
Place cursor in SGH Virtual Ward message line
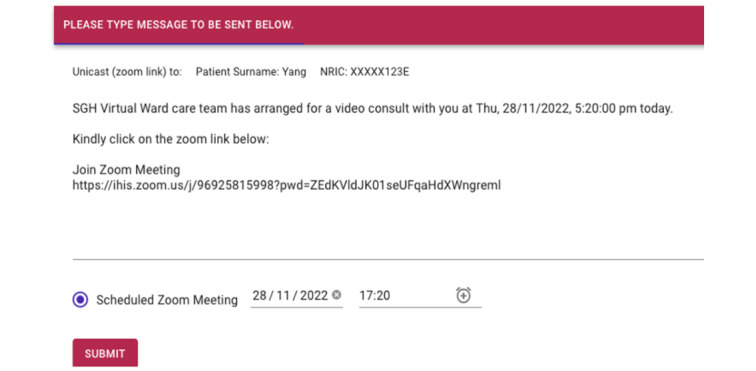tap(372, 109)
